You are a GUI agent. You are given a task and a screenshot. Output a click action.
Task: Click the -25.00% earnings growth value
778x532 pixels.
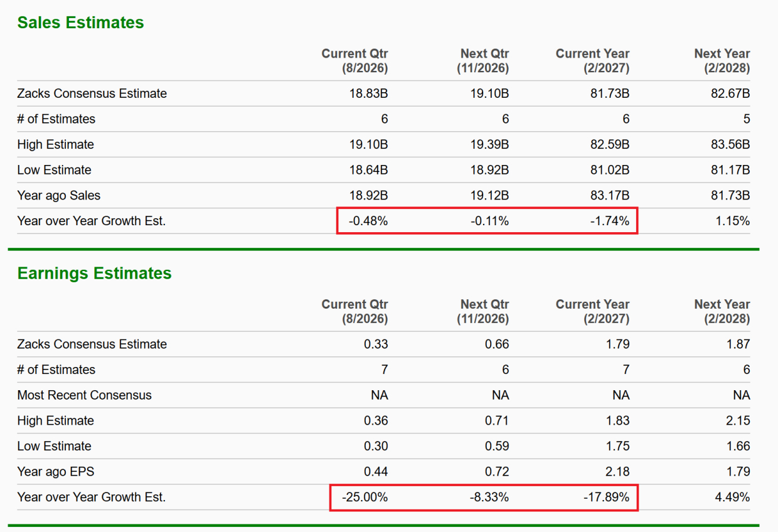[x=365, y=497]
